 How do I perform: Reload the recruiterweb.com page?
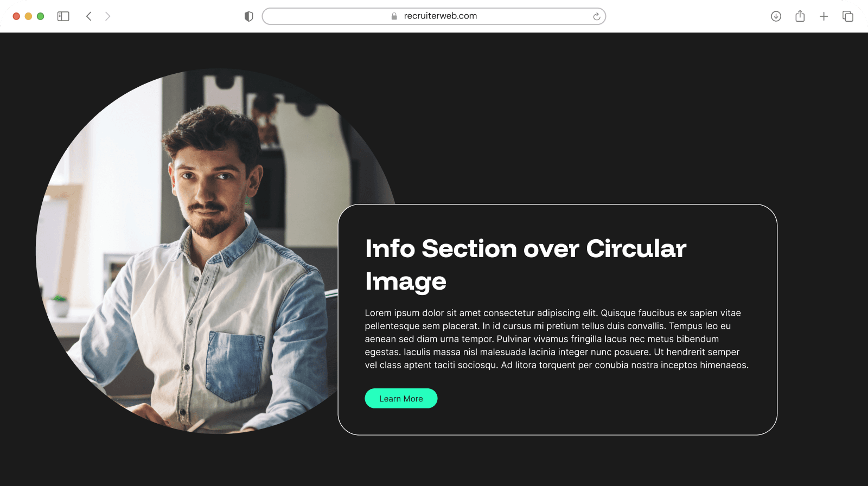pos(596,16)
